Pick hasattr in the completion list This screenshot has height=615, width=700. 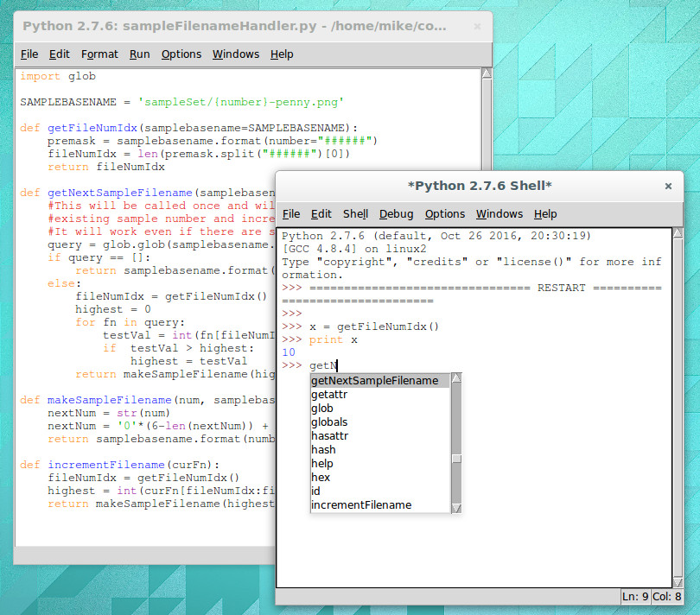329,435
